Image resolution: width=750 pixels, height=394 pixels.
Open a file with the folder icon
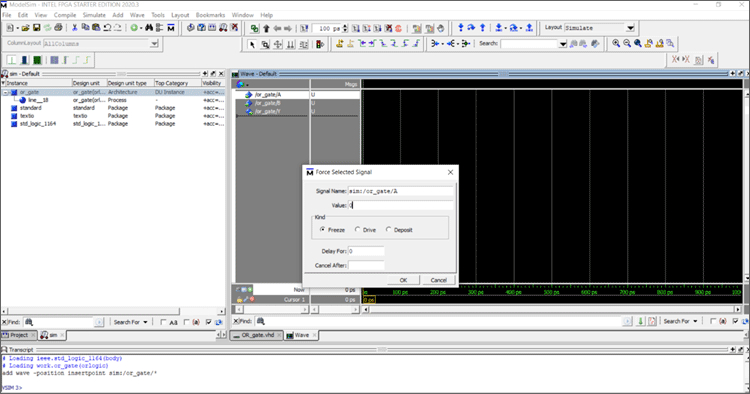[25, 28]
